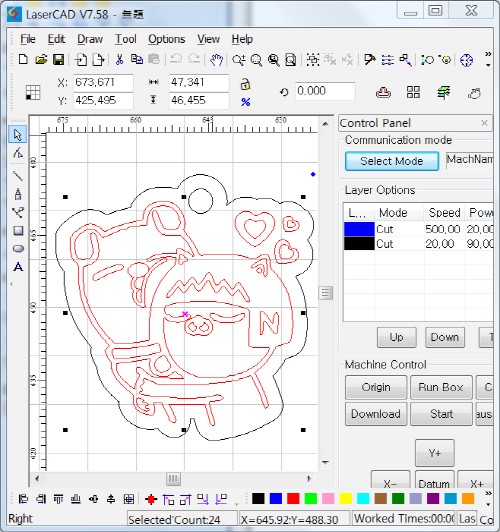Click the align top icon
This screenshot has height=532, width=500.
click(x=58, y=499)
